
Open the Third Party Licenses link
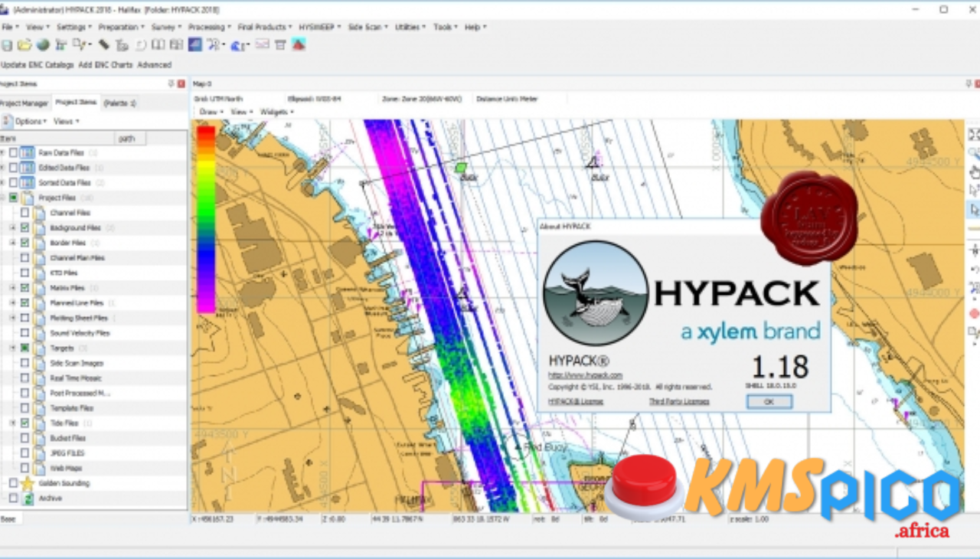[x=679, y=401]
